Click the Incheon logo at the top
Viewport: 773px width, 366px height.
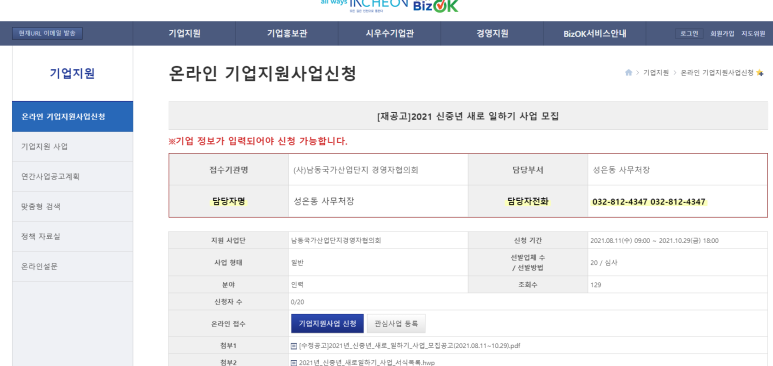click(365, 5)
